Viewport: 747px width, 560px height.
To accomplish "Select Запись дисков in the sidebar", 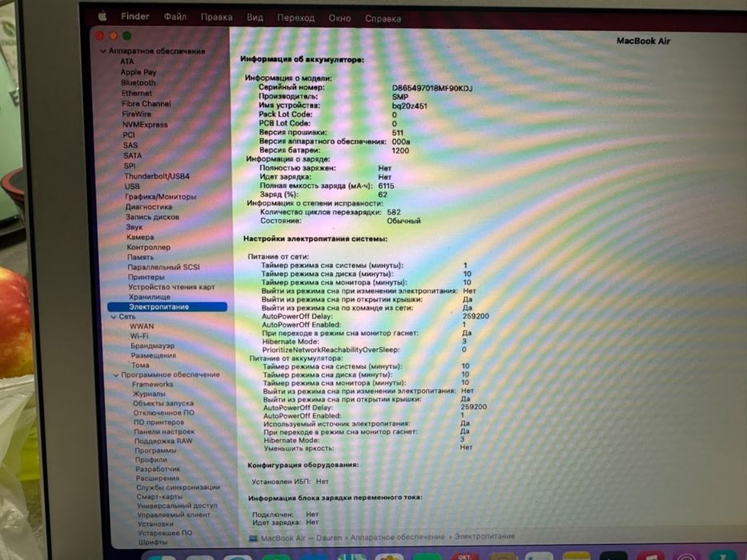I will point(152,217).
